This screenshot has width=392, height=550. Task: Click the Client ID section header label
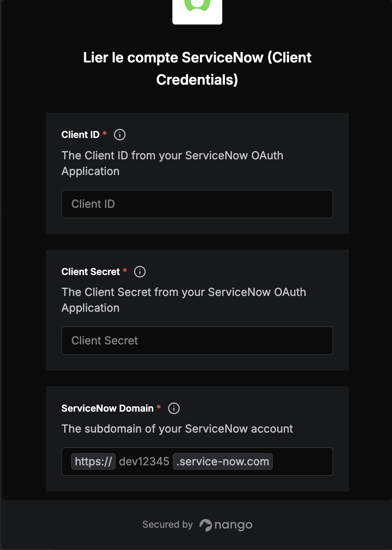(x=80, y=134)
